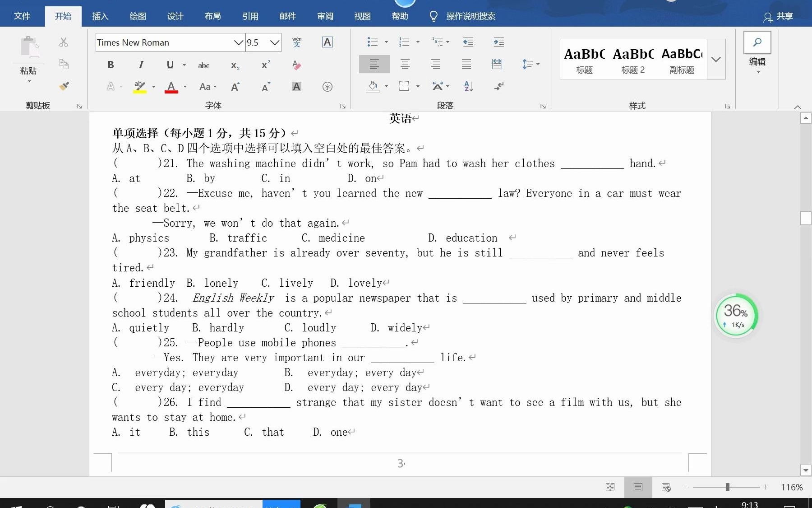This screenshot has width=812, height=508.
Task: Open font size dropdown list
Action: point(274,42)
